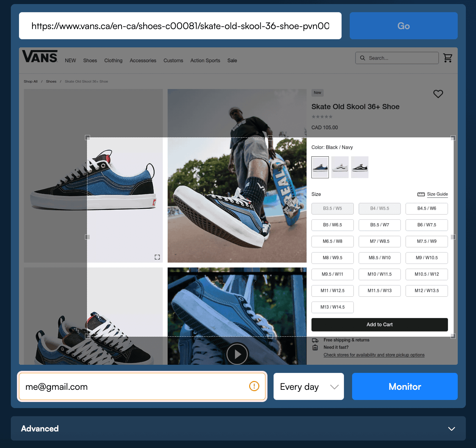
Task: Grab the bottom-right selection handle
Action: [x=453, y=336]
